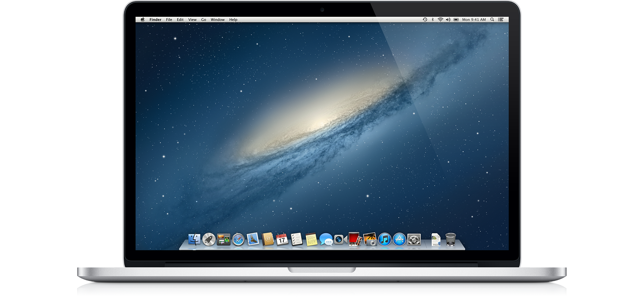Open the Mac App Store

coord(399,240)
